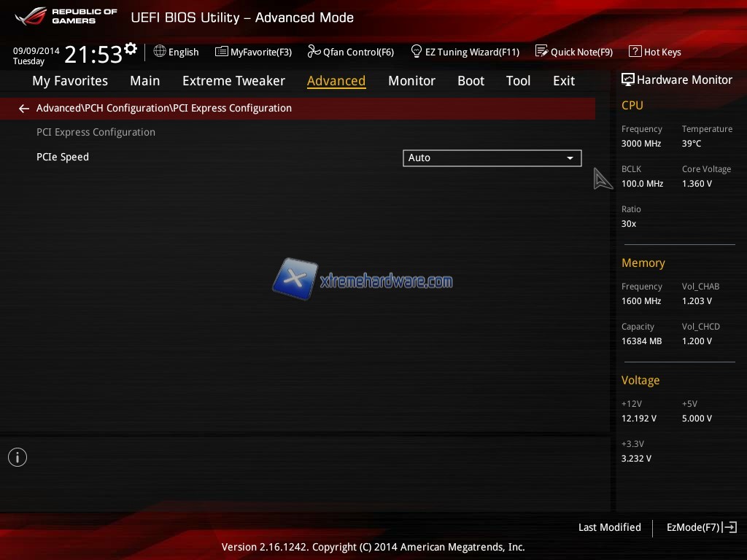The width and height of the screenshot is (747, 560).
Task: Open the Tool tab
Action: (x=518, y=81)
